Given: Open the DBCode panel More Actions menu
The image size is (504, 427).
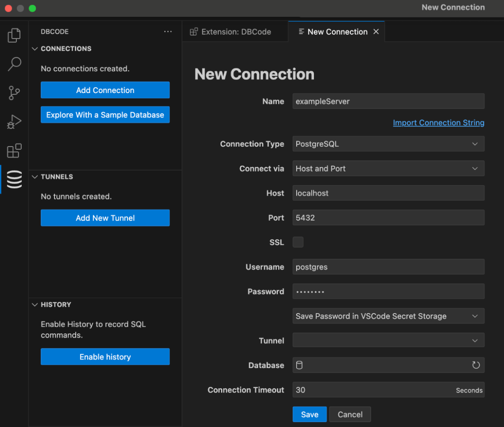Looking at the screenshot, I should point(168,31).
